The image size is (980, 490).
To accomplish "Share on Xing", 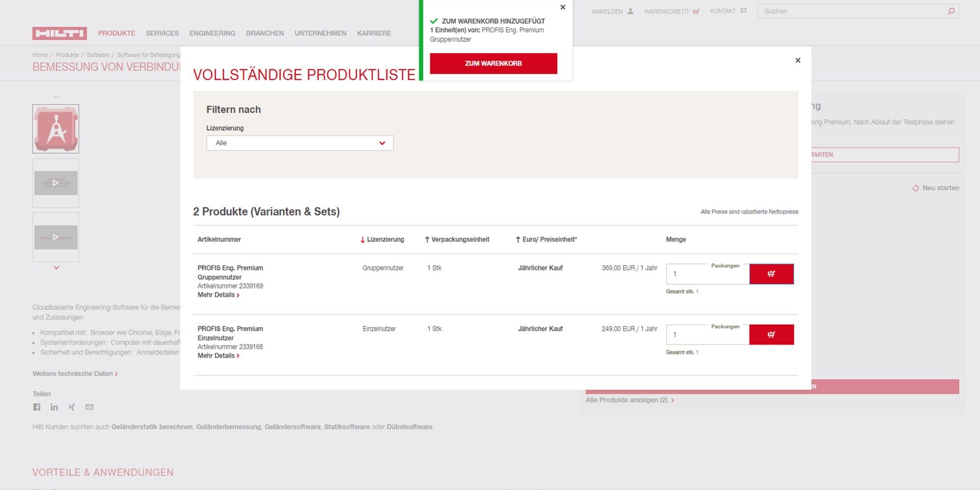I will pos(71,407).
